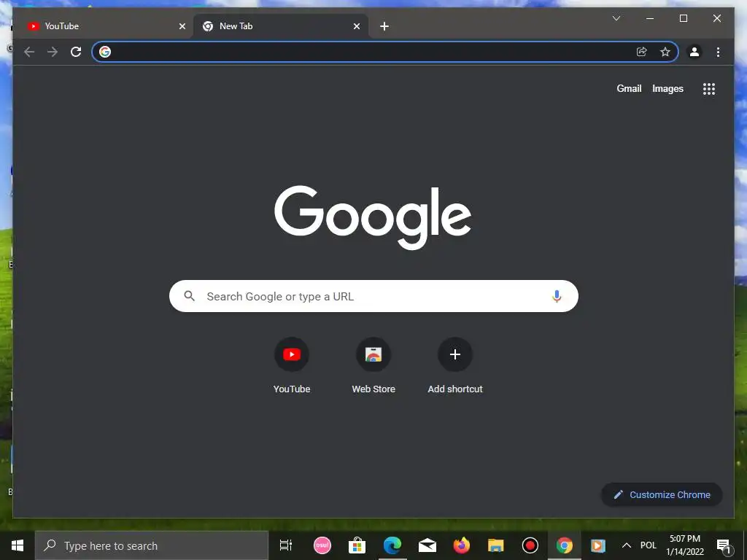Open the Mail app from the taskbar

coord(427,545)
